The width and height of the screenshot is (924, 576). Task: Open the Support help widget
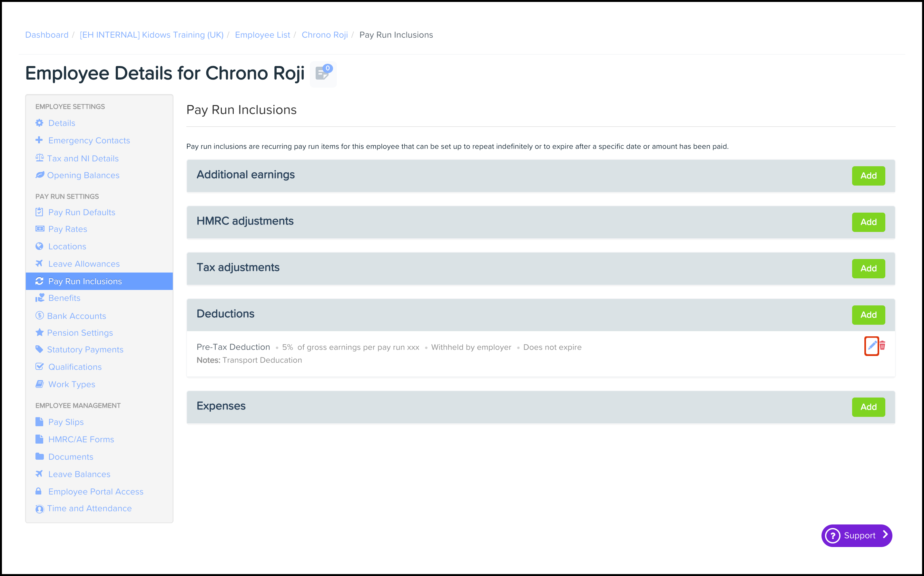click(857, 535)
